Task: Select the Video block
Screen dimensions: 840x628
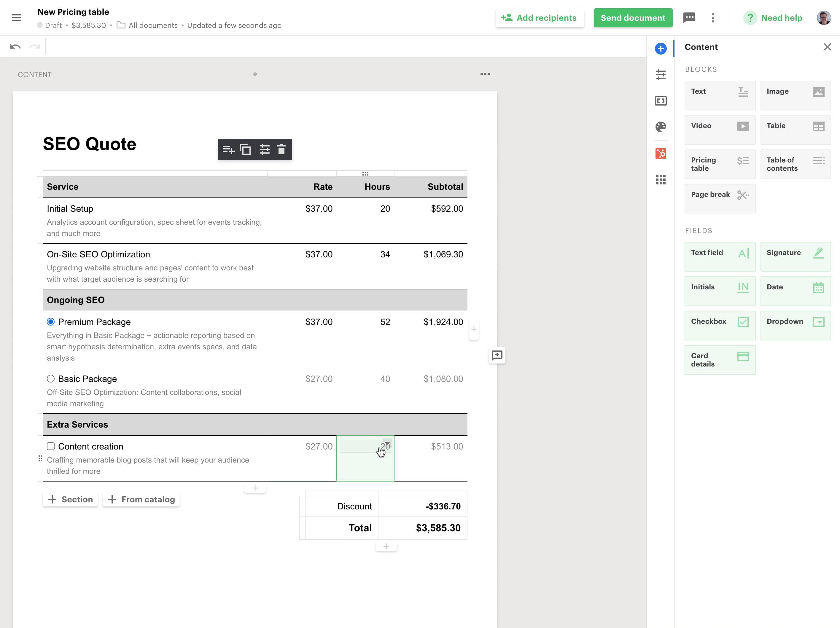Action: [720, 130]
